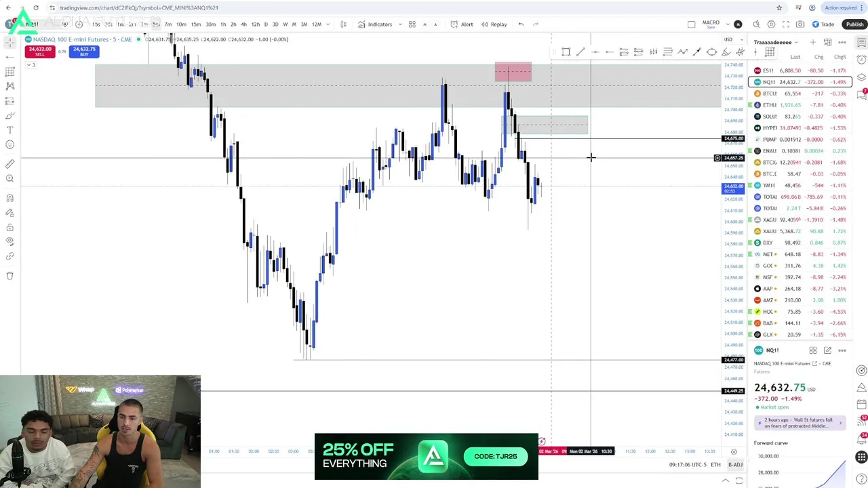Click the Alert button

[x=461, y=24]
